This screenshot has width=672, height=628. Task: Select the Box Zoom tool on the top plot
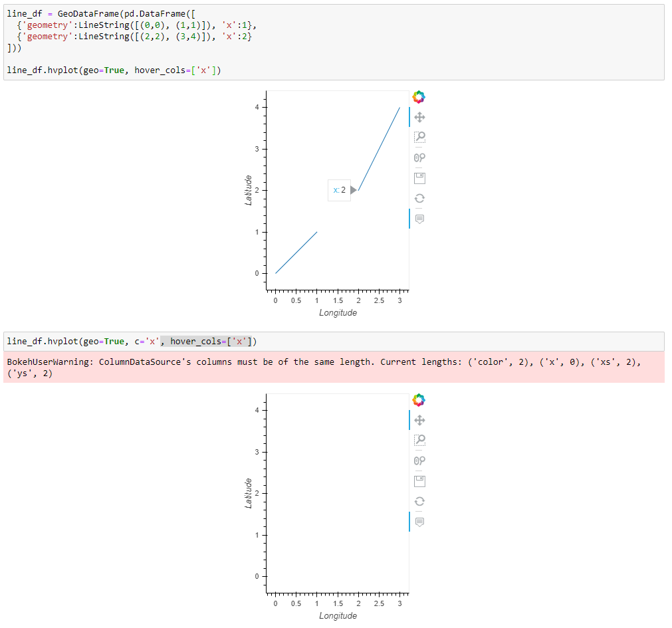tap(419, 137)
